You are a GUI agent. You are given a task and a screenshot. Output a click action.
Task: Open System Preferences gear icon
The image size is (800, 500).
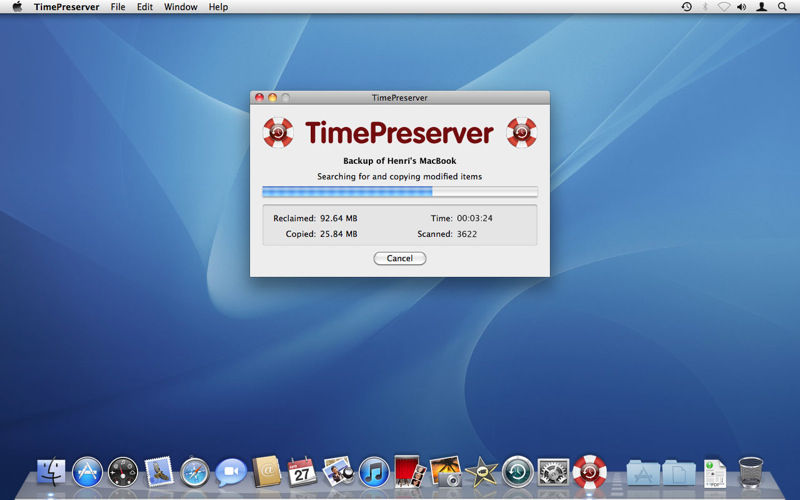click(x=553, y=471)
